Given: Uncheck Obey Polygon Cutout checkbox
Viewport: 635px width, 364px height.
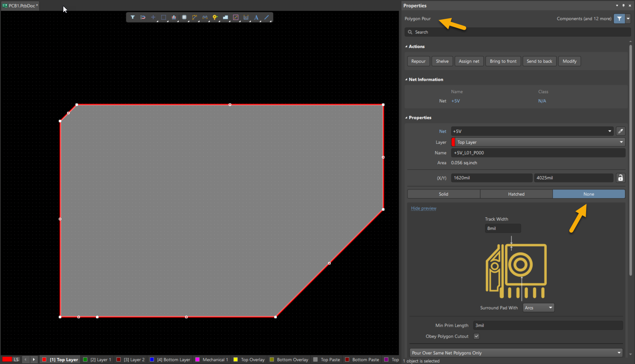Looking at the screenshot, I should [x=476, y=336].
